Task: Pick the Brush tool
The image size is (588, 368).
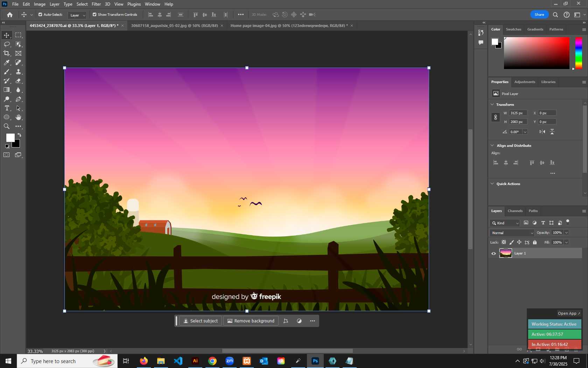Action: click(7, 71)
